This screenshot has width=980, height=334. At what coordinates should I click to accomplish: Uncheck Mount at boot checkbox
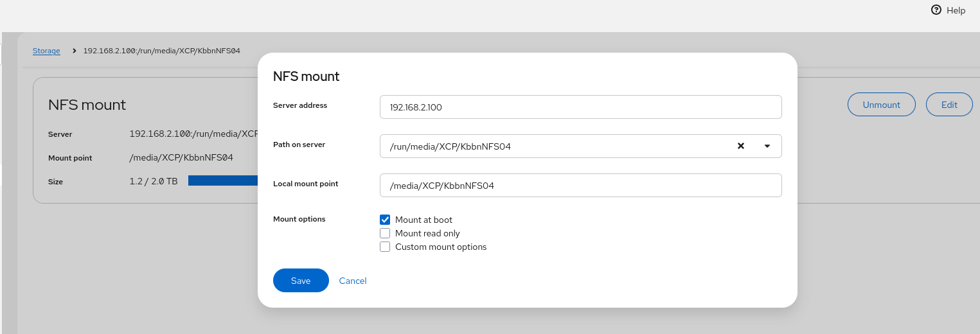pyautogui.click(x=385, y=220)
